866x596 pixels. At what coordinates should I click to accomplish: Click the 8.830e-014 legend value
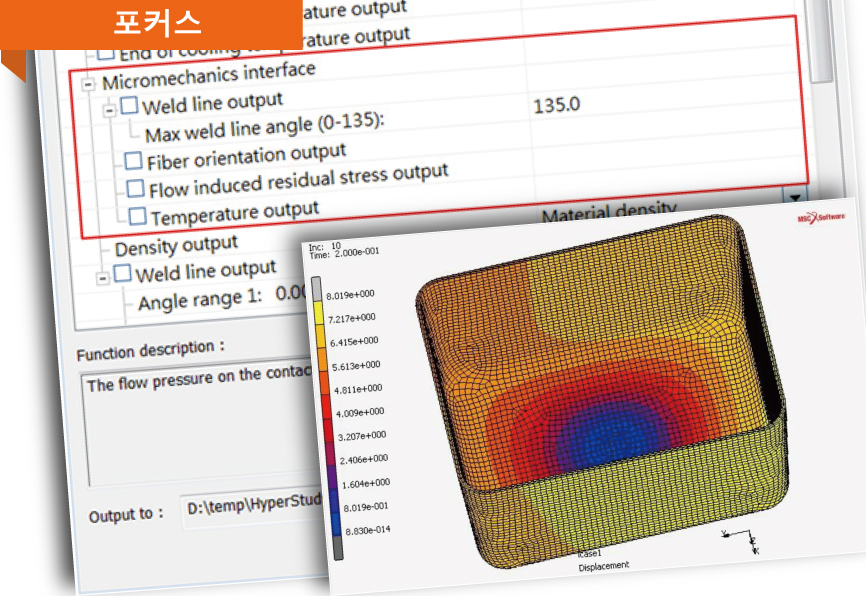tap(368, 530)
